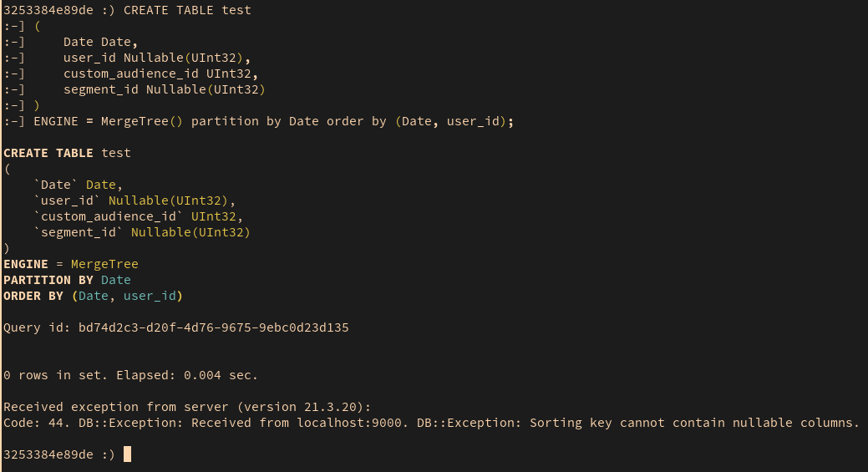Click `segment_id` in the formatted output

click(x=79, y=233)
